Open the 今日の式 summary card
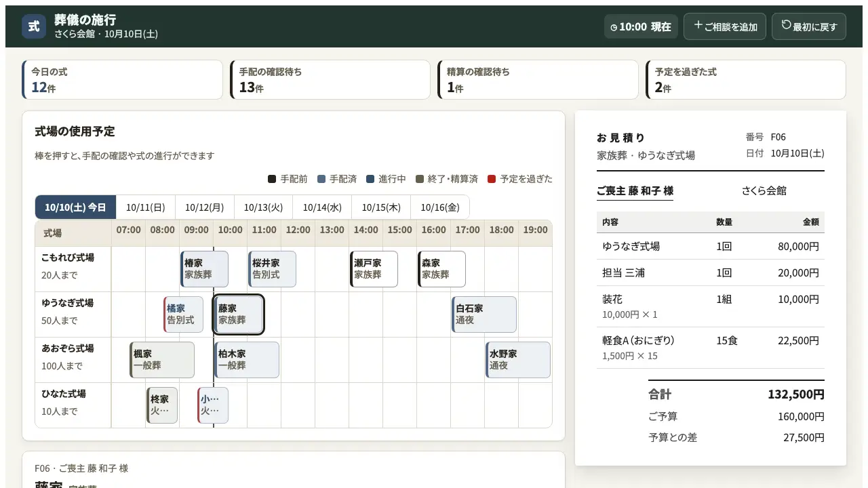This screenshot has width=868, height=488. 122,80
